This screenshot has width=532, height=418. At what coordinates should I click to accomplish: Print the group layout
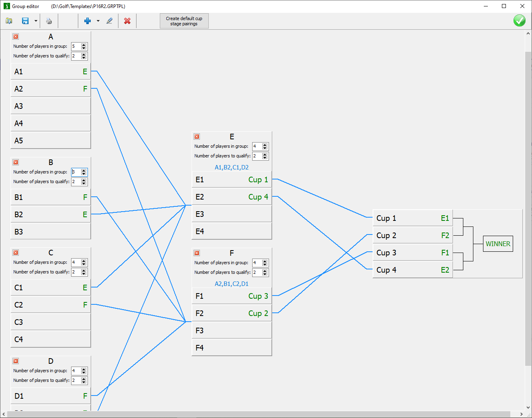click(49, 21)
